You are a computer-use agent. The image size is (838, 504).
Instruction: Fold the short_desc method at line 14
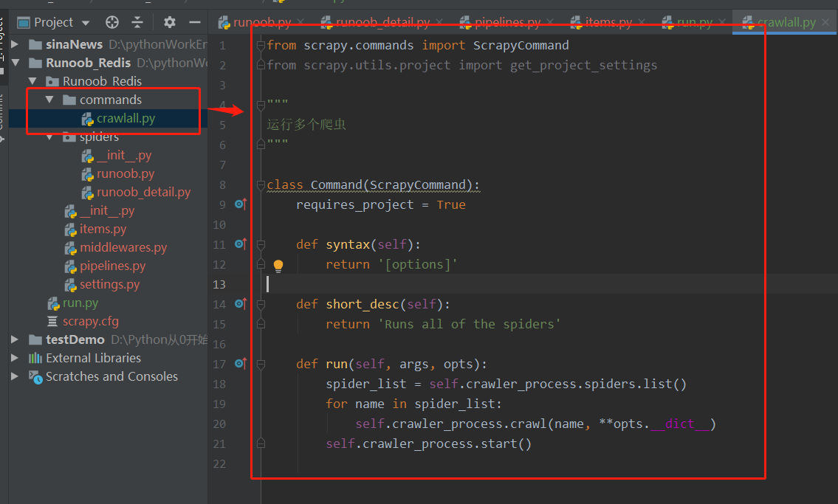(x=261, y=305)
